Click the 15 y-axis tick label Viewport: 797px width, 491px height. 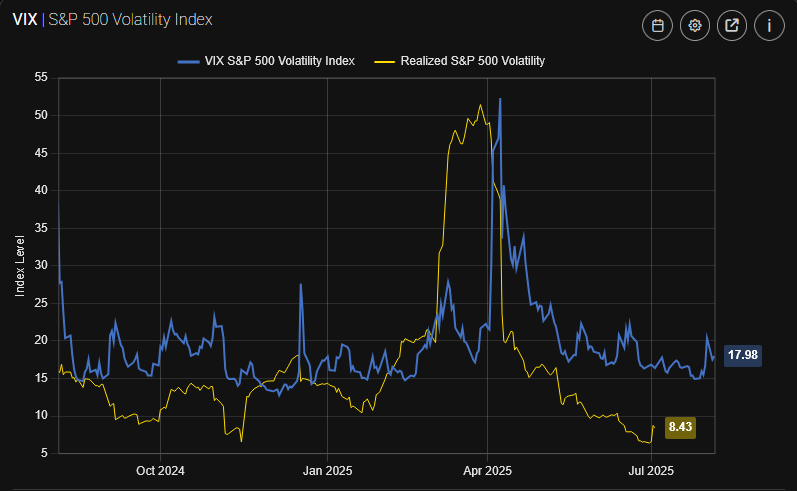41,378
